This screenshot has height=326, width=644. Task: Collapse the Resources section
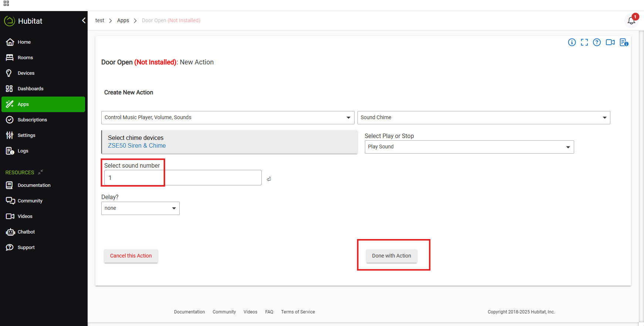click(41, 172)
